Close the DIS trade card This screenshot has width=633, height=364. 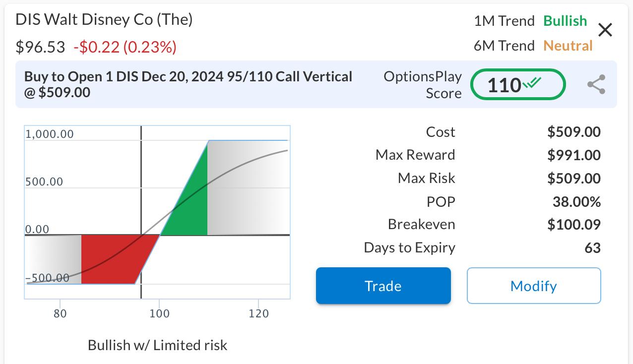(x=605, y=30)
